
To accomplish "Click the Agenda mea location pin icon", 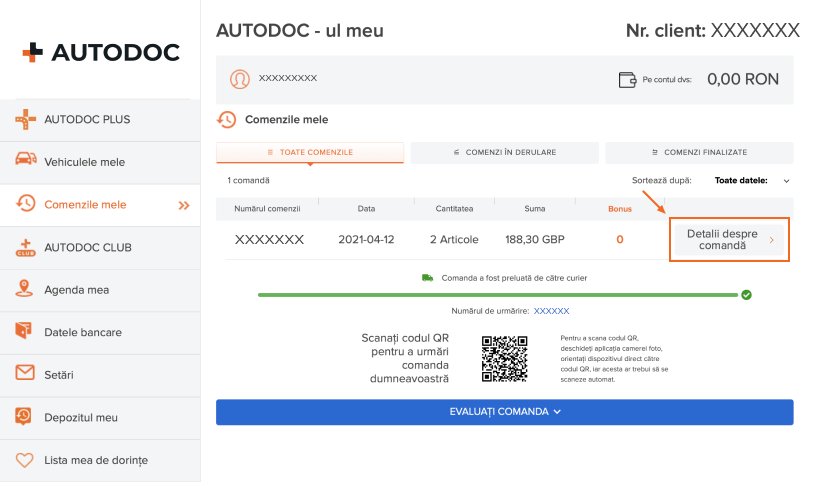I will point(25,289).
